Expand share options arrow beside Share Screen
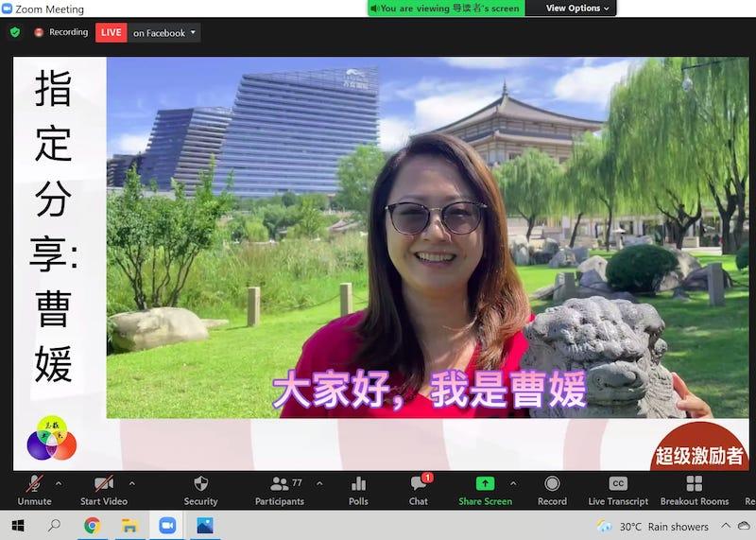 point(513,483)
